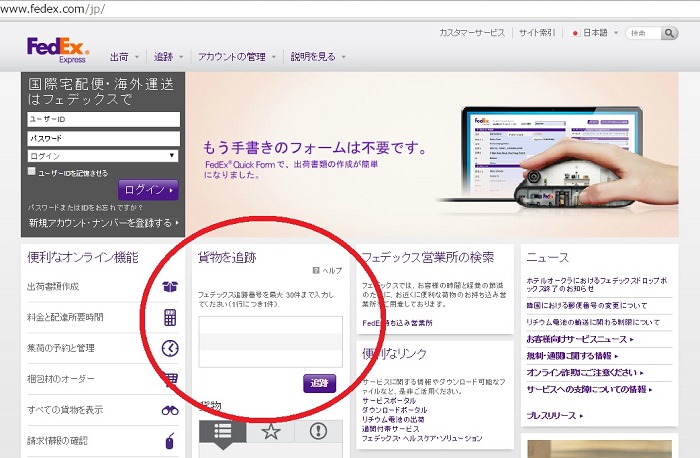Screen dimensions: 700x458
Task: Click フェデックス・ヘルスケア・ソリューション link
Action: 422,438
